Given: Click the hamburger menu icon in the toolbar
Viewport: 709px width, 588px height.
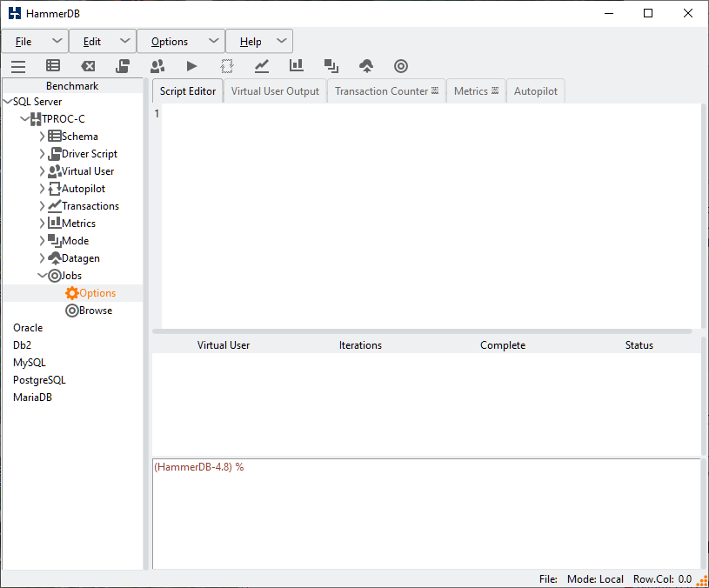Looking at the screenshot, I should [18, 66].
